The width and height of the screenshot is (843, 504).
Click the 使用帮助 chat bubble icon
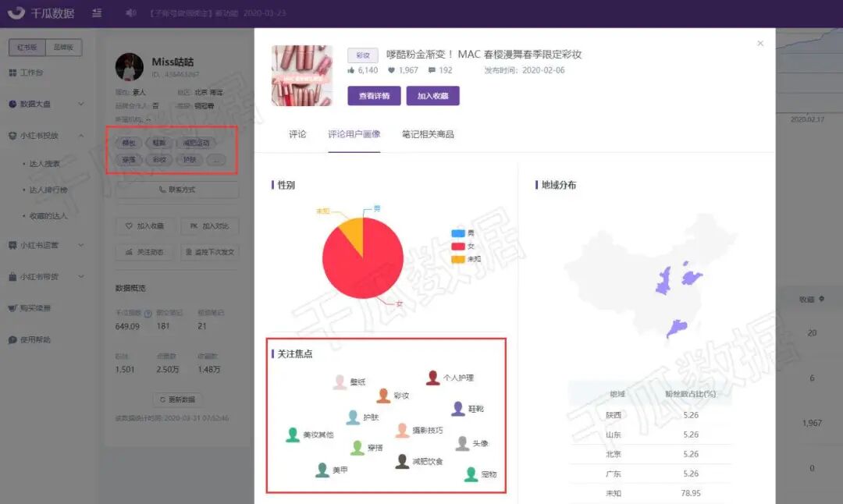[x=12, y=339]
